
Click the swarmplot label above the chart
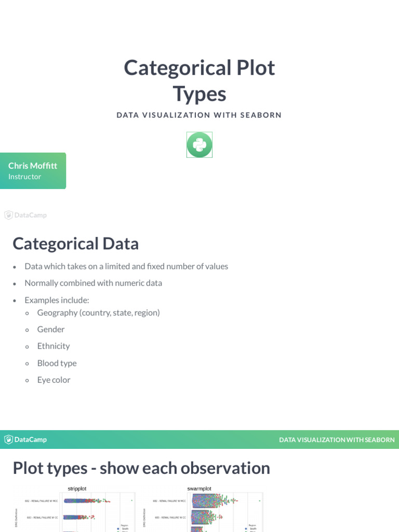click(199, 488)
